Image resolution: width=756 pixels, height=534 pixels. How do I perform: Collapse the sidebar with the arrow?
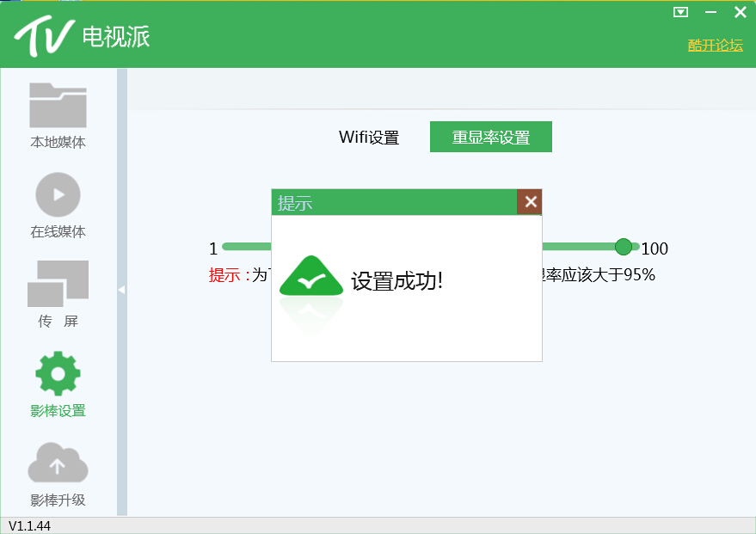coord(120,290)
